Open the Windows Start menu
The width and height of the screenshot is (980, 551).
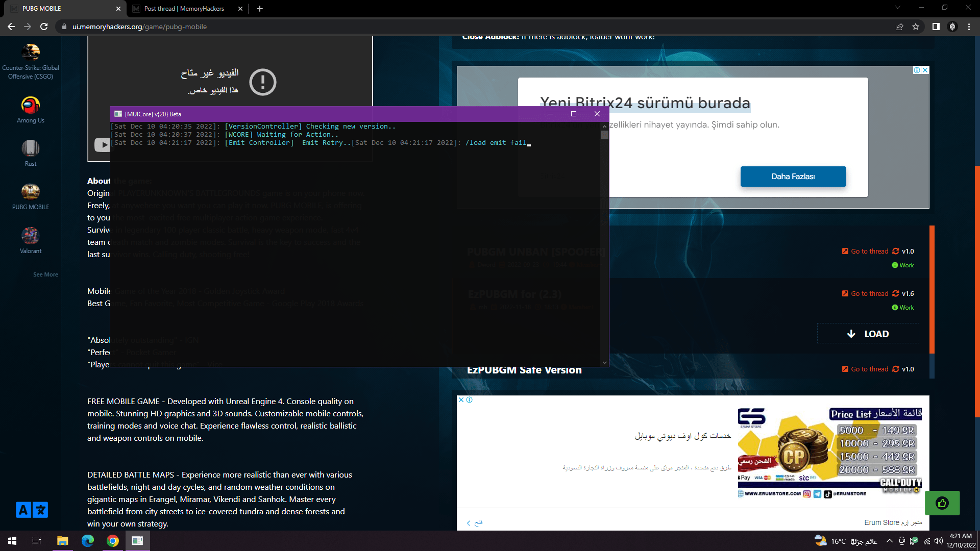12,541
